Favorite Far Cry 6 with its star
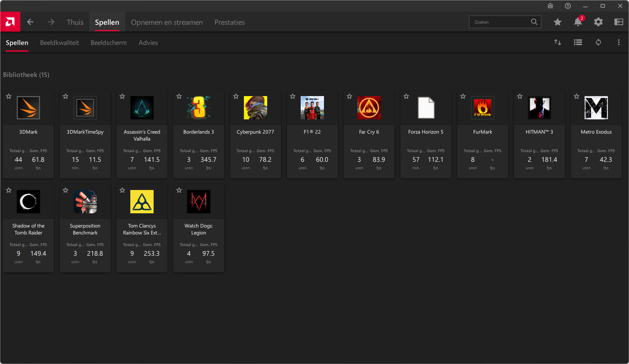Viewport: 629px width, 364px height. click(x=349, y=96)
